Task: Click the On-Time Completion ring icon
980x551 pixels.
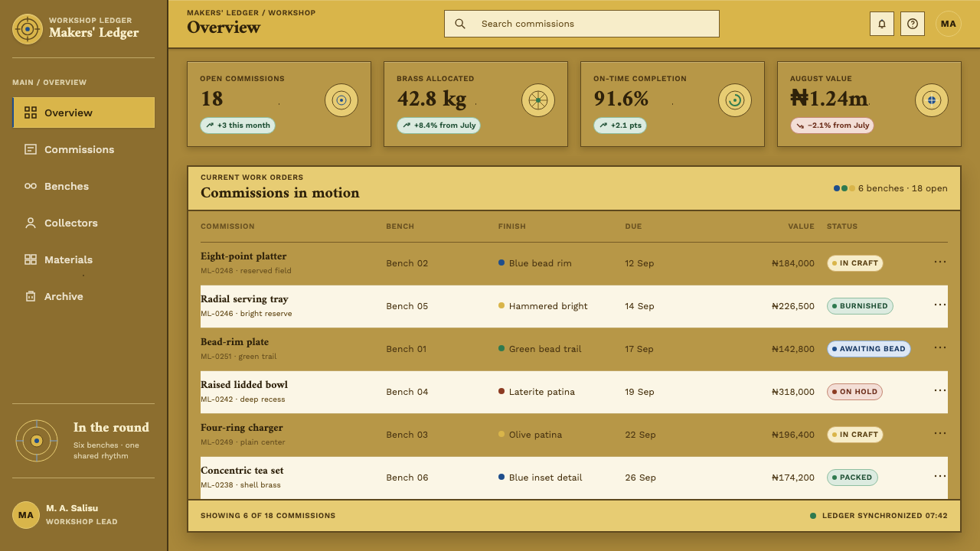Action: (x=735, y=100)
